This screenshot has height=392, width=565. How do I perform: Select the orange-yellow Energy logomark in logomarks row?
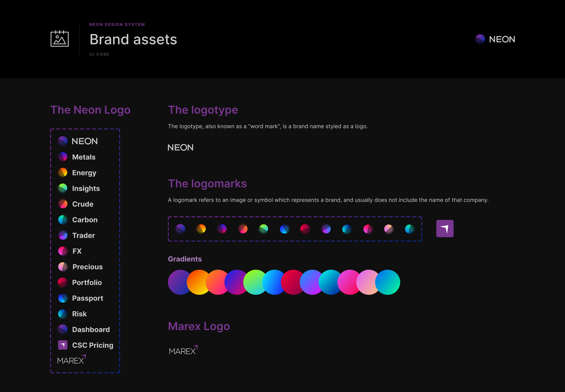coord(201,229)
